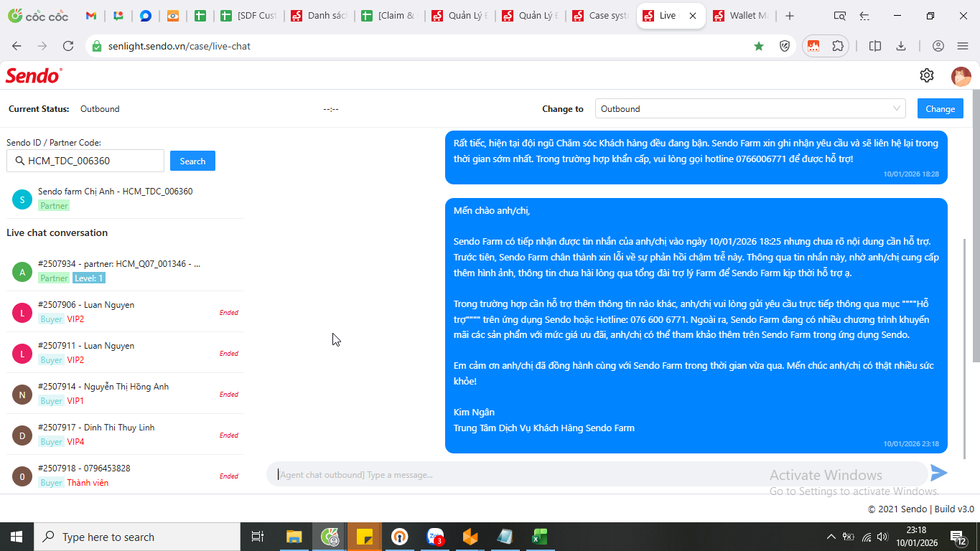Image resolution: width=980 pixels, height=551 pixels.
Task: Open conversation #2507918 0796453828
Action: (x=125, y=476)
